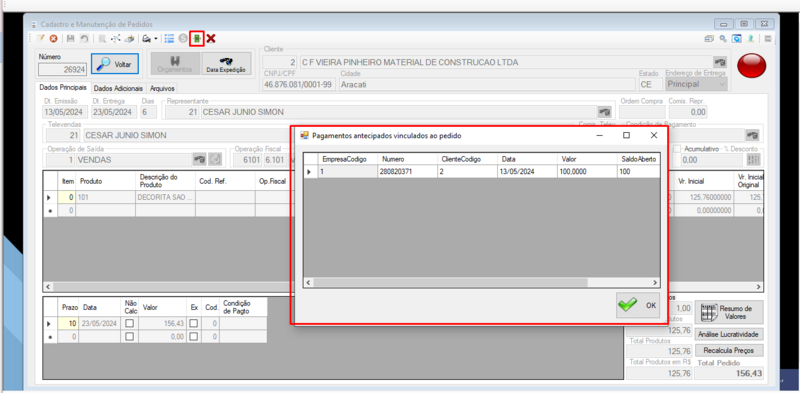
Task: Click OK in the advance payments dialog
Action: click(x=638, y=305)
